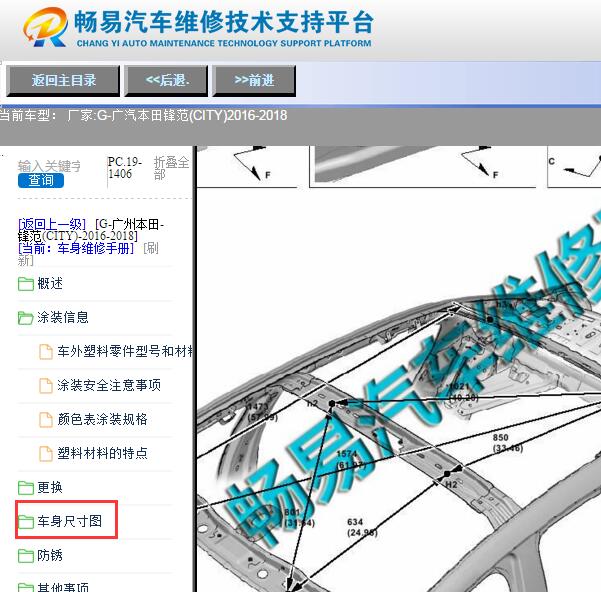The height and width of the screenshot is (592, 601).
Task: Click the 返回主目录 button
Action: point(63,80)
